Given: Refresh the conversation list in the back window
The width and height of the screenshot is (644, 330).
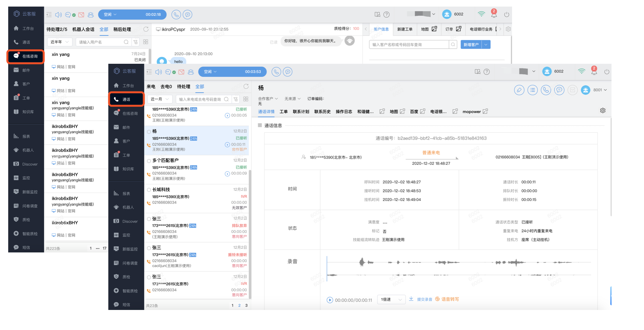Looking at the screenshot, I should tap(146, 29).
